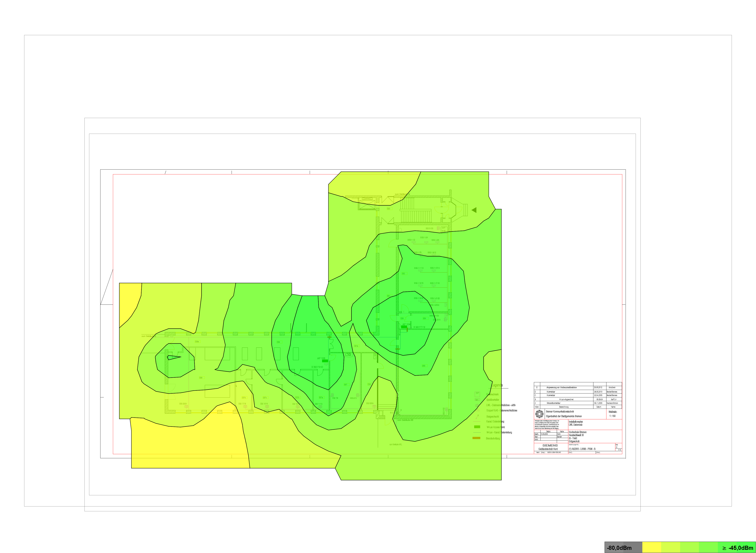
Task: Click the SIEMENS logo text
Action: [550, 445]
